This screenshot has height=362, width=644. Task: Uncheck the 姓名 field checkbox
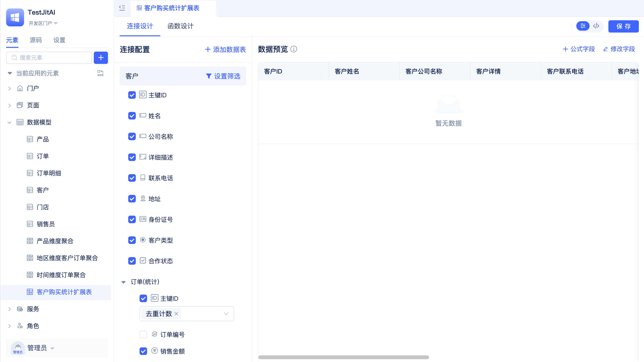tap(132, 116)
